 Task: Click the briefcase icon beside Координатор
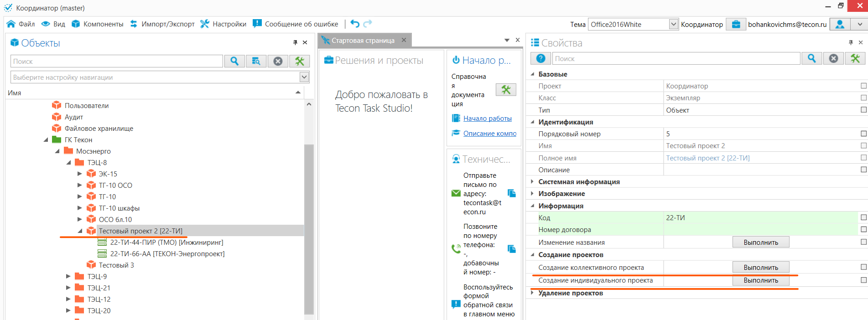[x=736, y=24]
